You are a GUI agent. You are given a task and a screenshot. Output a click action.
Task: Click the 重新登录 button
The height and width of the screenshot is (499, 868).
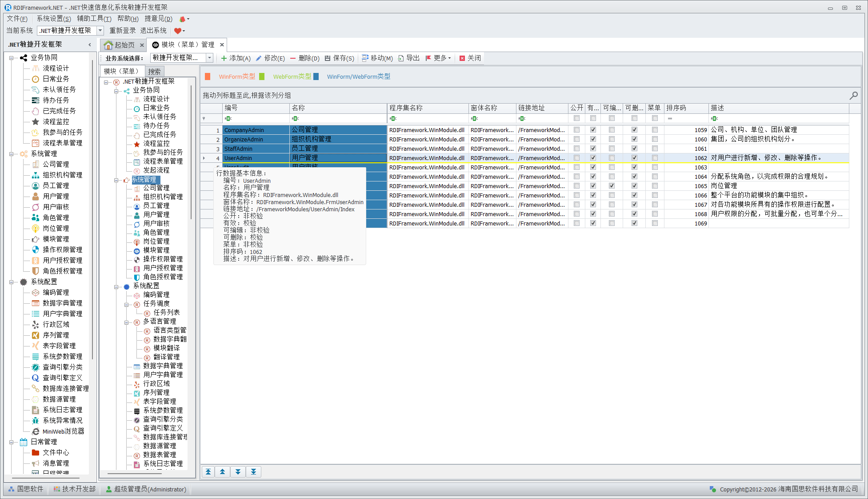coord(123,31)
